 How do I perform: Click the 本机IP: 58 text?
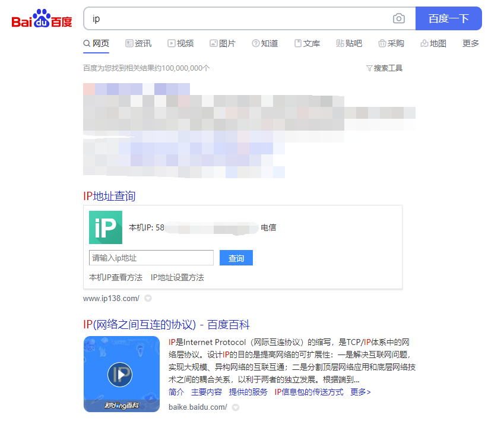coord(147,227)
